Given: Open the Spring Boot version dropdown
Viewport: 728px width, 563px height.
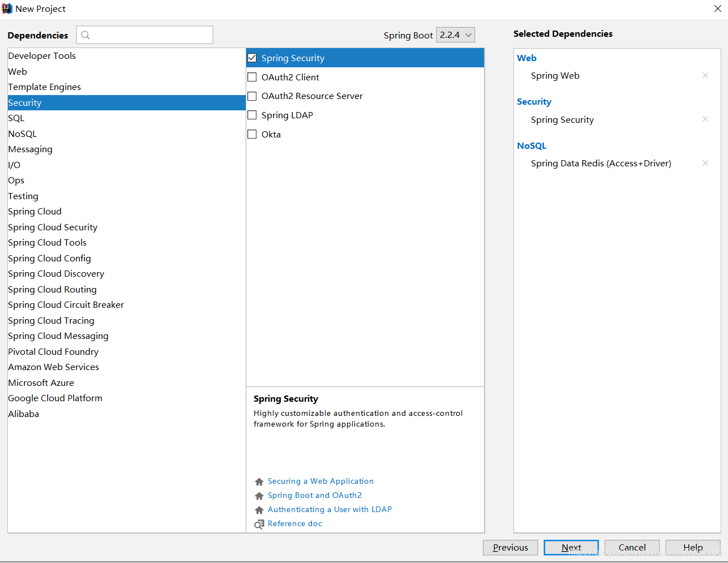Looking at the screenshot, I should point(456,35).
